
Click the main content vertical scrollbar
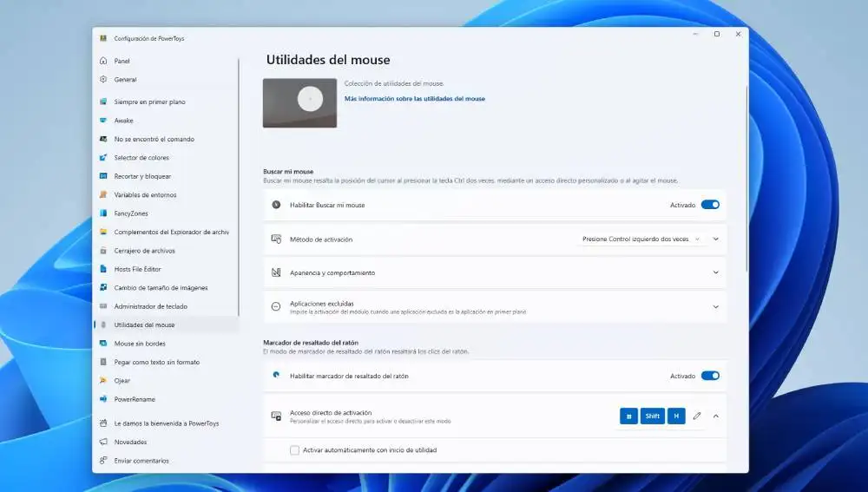pos(746,178)
